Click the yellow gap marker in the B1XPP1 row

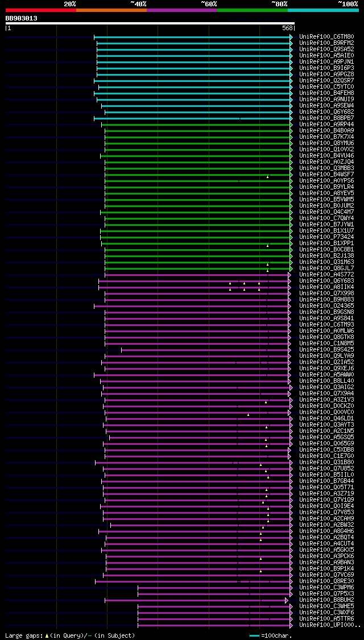click(268, 246)
